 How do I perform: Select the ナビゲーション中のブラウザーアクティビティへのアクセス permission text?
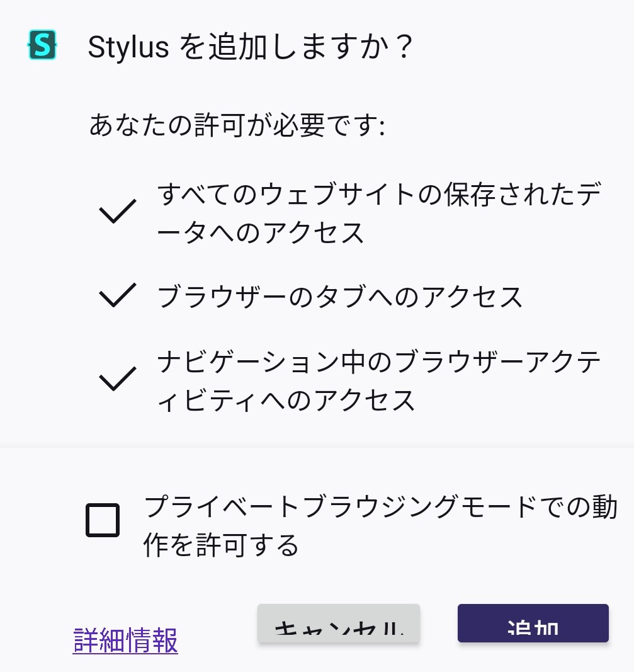tap(378, 380)
